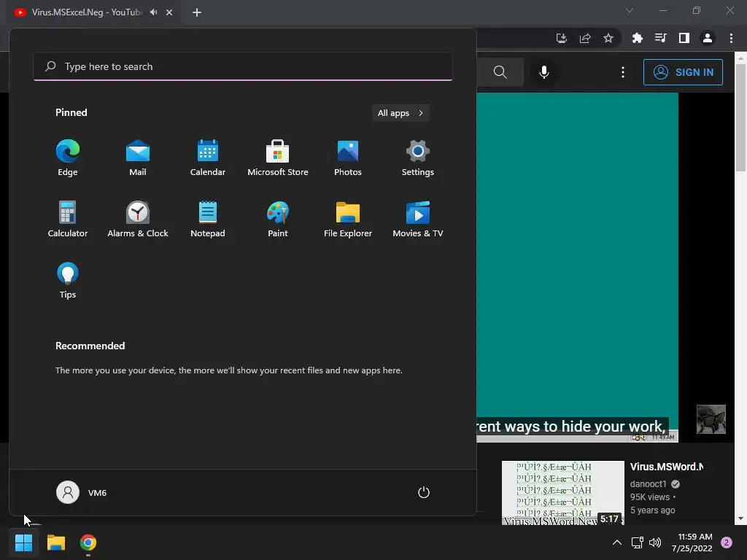Open the Edge pinned app
Viewport: 747px width, 560px height.
[x=68, y=157]
